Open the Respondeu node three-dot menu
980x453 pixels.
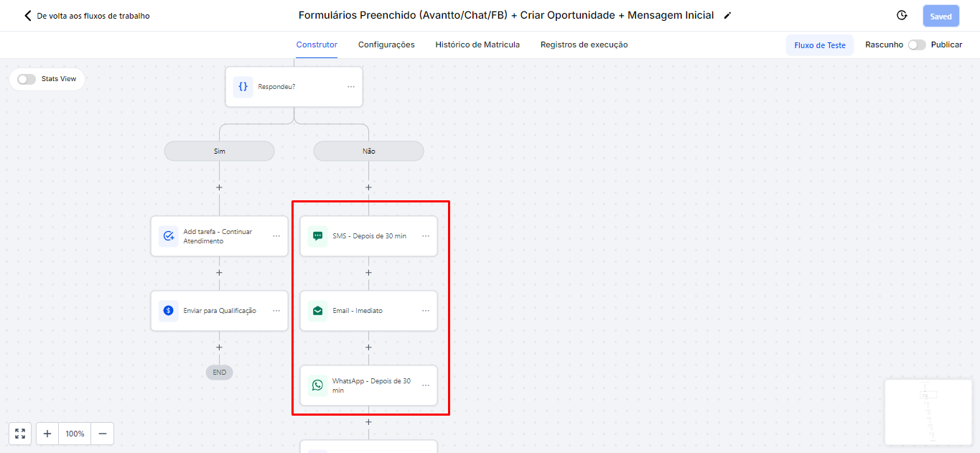point(351,87)
